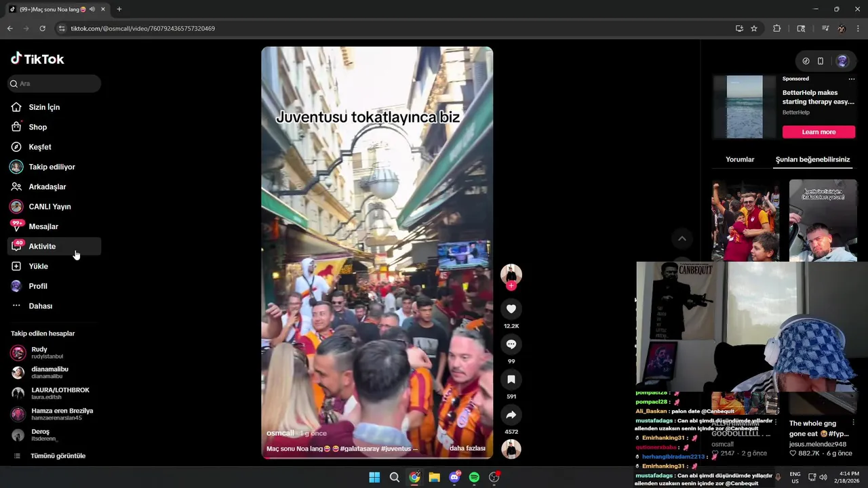
Task: Open Chrome profile avatar
Action: pos(842,28)
